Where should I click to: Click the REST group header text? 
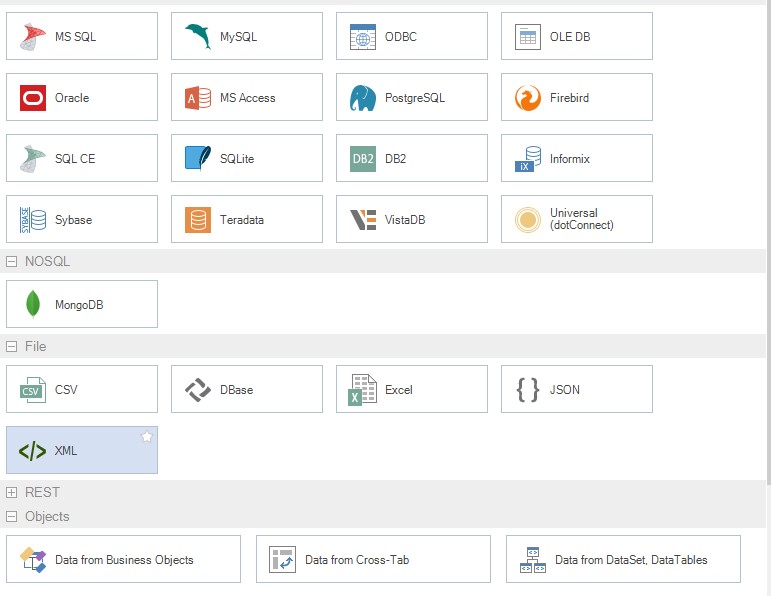[42, 492]
